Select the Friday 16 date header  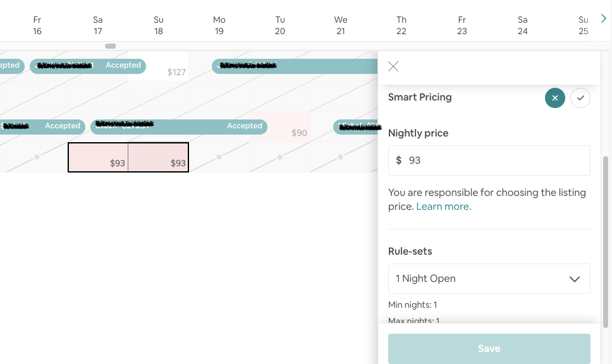37,25
